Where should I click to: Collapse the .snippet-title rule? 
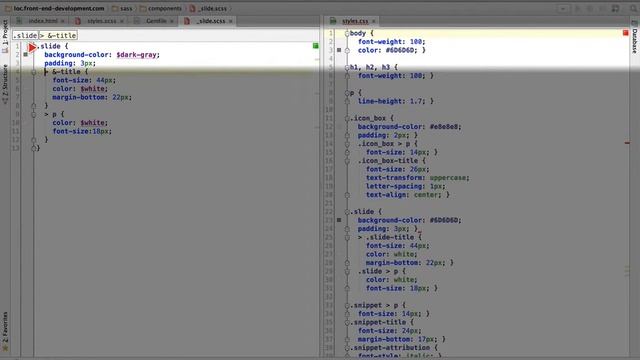tap(347, 322)
